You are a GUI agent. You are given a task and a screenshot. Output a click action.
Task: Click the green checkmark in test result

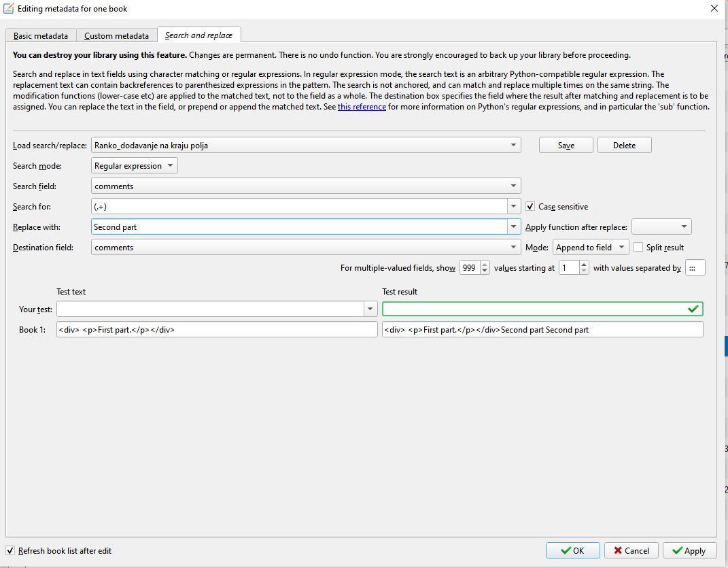point(693,309)
